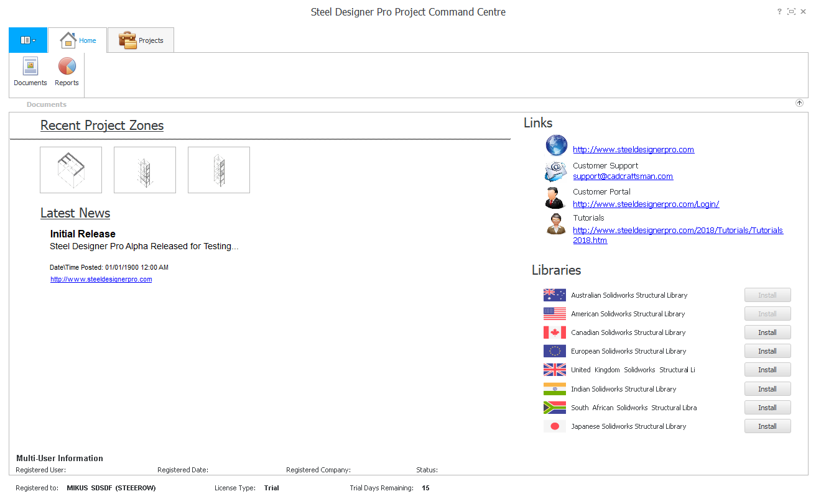This screenshot has width=816, height=504.
Task: Click the MIKUS SDSDF (STEEEROW) registered name
Action: 111,488
